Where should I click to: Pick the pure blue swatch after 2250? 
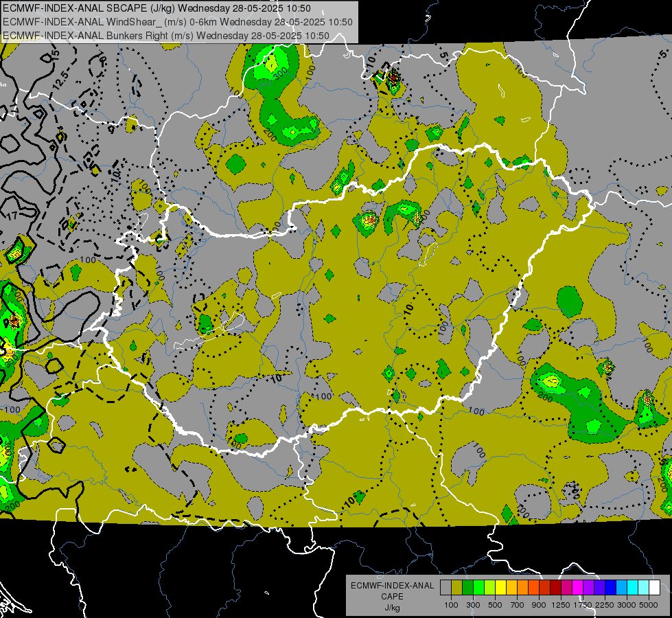(611, 587)
